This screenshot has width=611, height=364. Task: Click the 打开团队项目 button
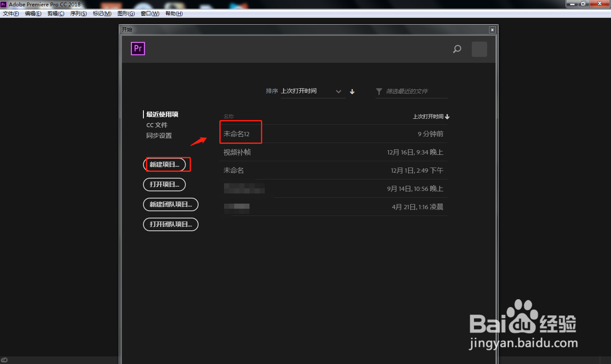[x=171, y=224]
